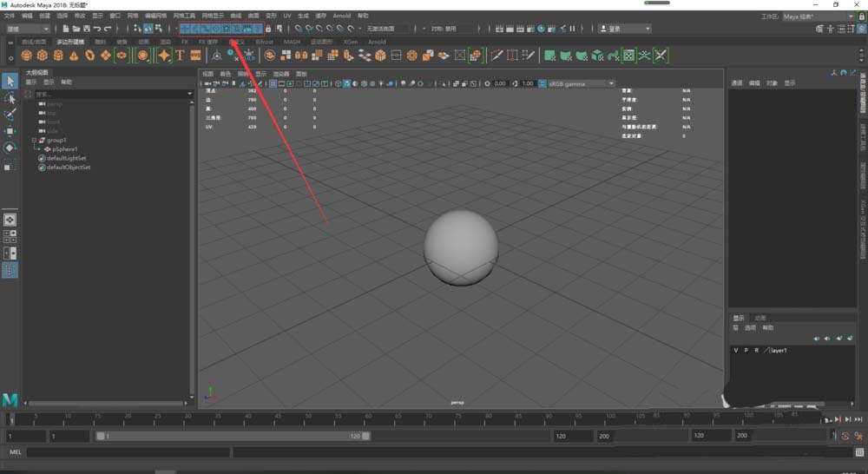
Task: Toggle layer1 visibility V box
Action: [x=736, y=350]
